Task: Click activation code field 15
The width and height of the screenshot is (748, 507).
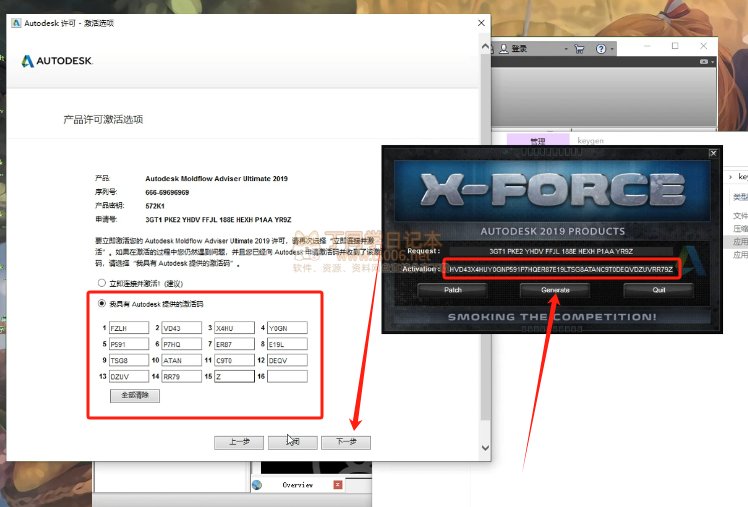Action: (x=234, y=376)
